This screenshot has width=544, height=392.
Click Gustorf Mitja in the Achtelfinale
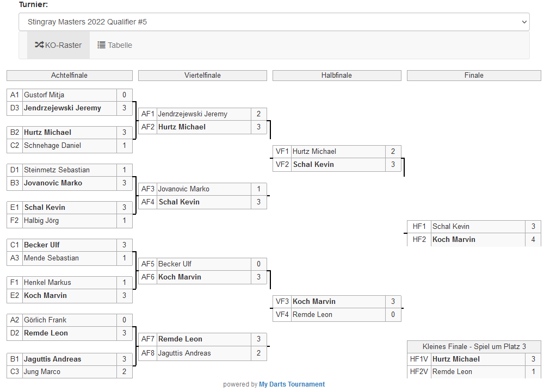(x=44, y=95)
